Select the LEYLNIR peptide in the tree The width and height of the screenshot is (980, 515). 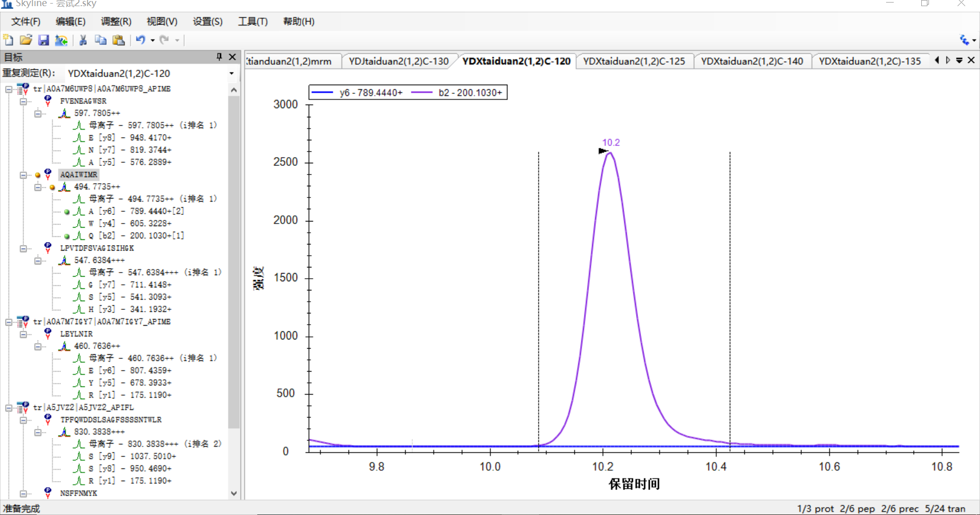tap(76, 334)
